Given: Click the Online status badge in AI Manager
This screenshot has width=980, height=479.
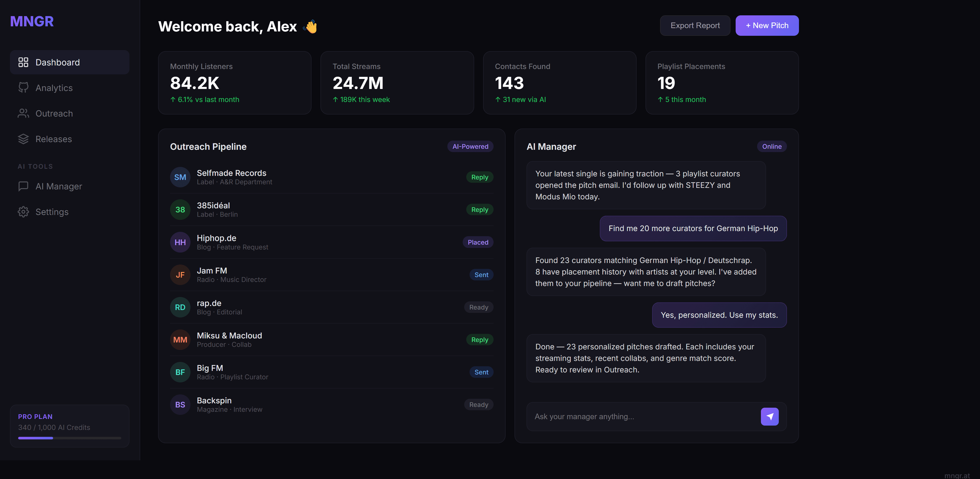Looking at the screenshot, I should (772, 146).
